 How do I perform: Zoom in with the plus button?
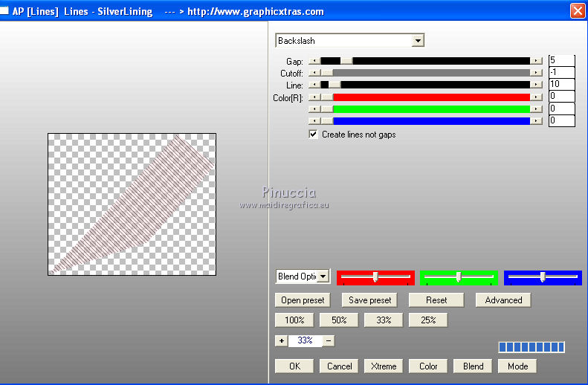(x=282, y=340)
